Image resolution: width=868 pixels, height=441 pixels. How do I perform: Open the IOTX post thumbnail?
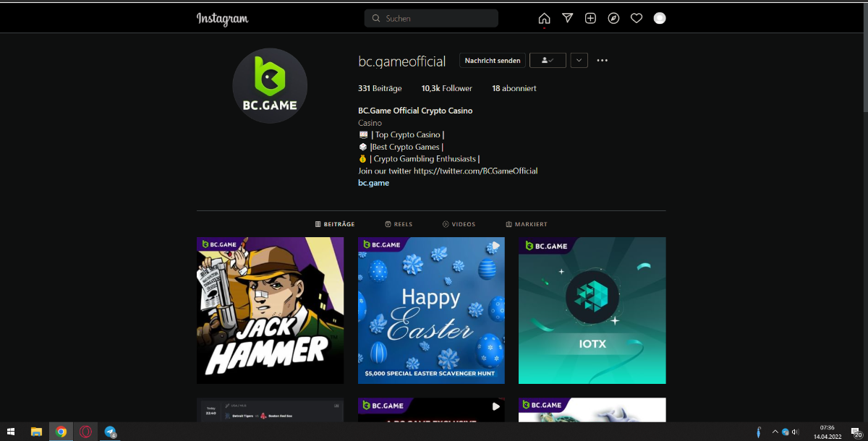[592, 310]
